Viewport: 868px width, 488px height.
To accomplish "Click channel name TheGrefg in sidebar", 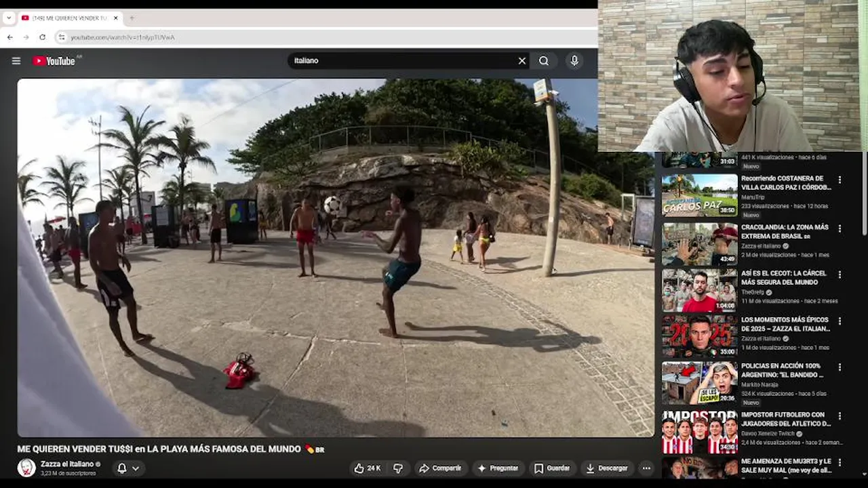I will 752,292.
